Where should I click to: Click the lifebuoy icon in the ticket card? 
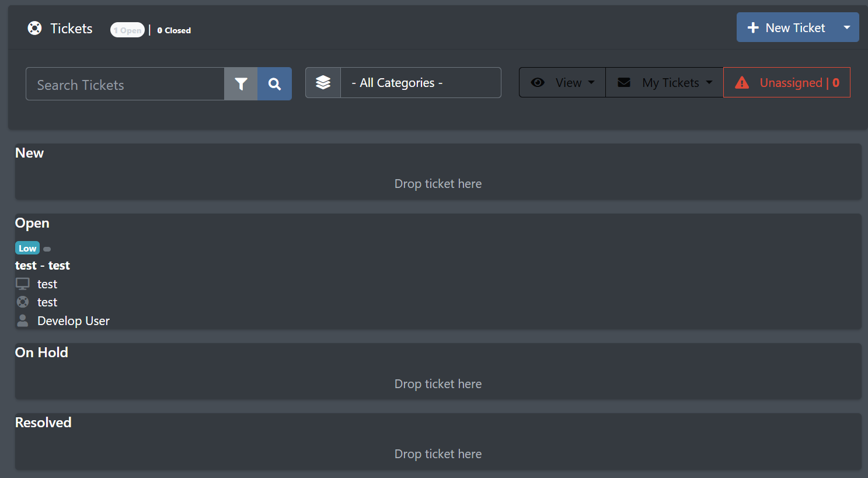[x=23, y=302]
